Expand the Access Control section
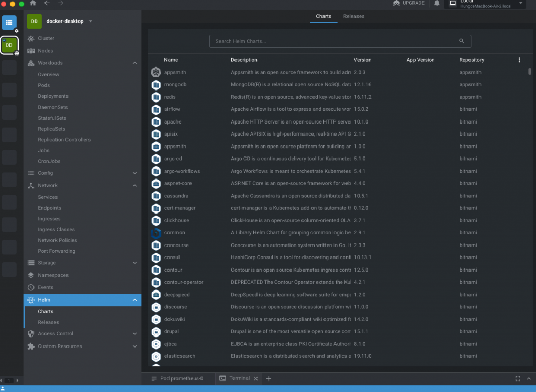The height and width of the screenshot is (392, 536). point(135,334)
